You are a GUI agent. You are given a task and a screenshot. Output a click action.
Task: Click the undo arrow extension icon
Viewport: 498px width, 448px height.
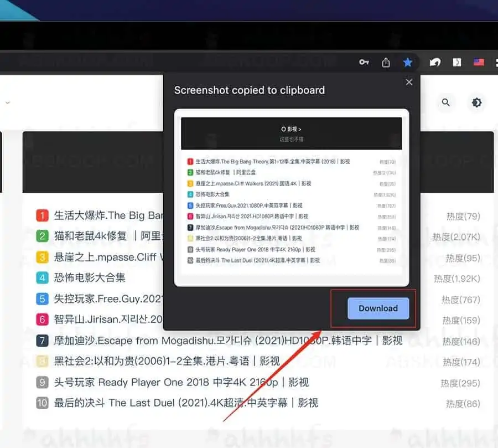(x=435, y=62)
